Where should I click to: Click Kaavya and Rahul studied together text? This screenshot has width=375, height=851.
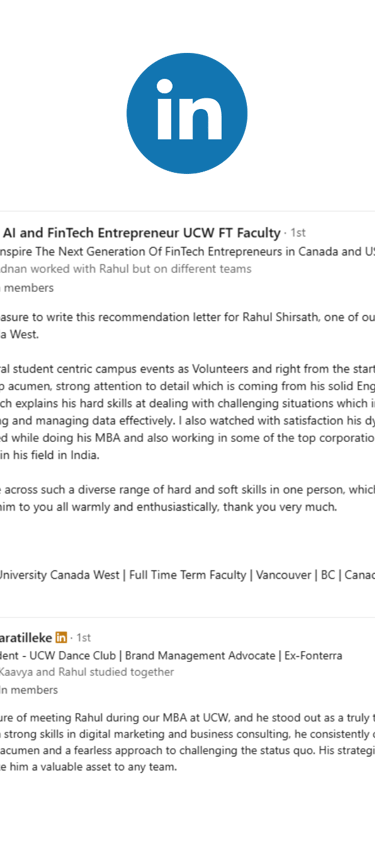pos(87,672)
